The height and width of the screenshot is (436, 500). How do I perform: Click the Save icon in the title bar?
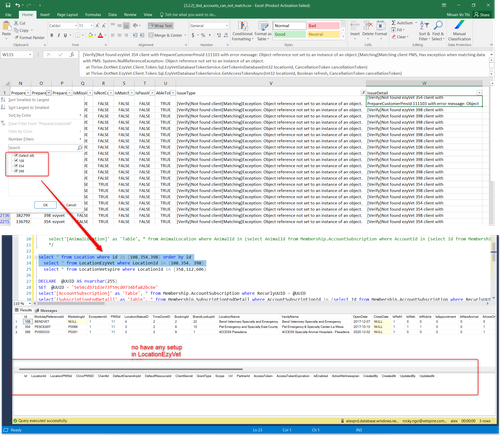point(8,5)
